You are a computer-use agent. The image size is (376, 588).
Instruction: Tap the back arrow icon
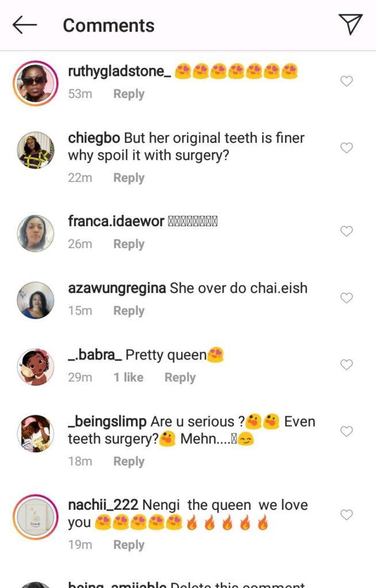coord(25,25)
